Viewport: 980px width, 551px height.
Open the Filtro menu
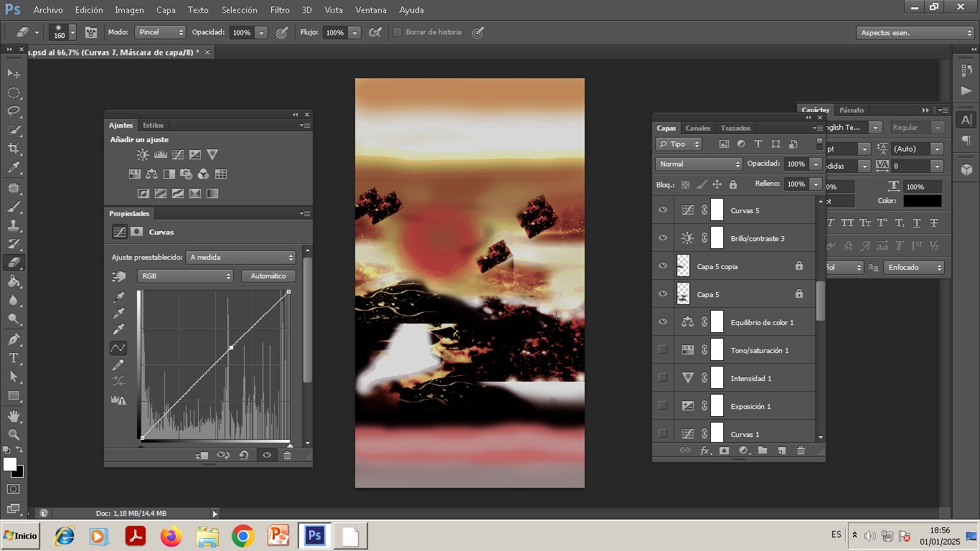pyautogui.click(x=280, y=10)
